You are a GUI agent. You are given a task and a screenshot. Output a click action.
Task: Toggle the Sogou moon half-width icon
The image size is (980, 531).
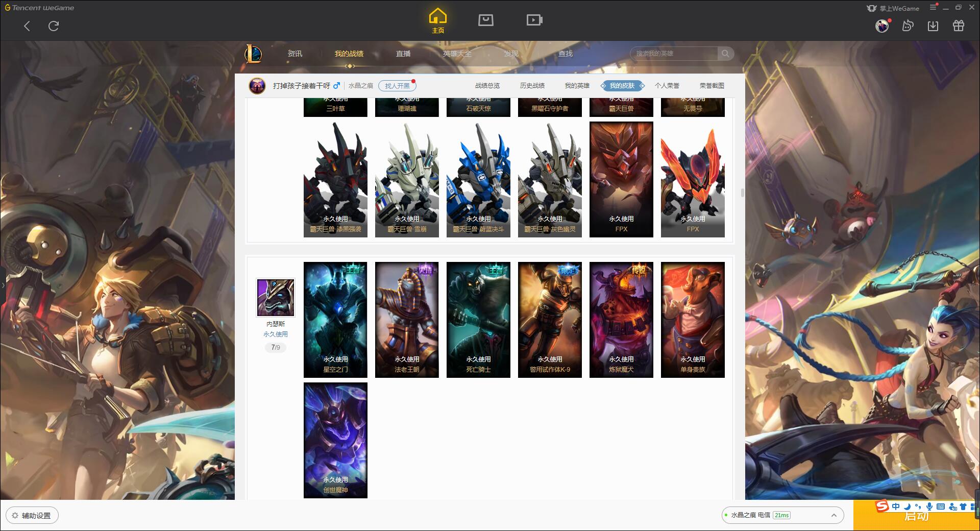907,506
